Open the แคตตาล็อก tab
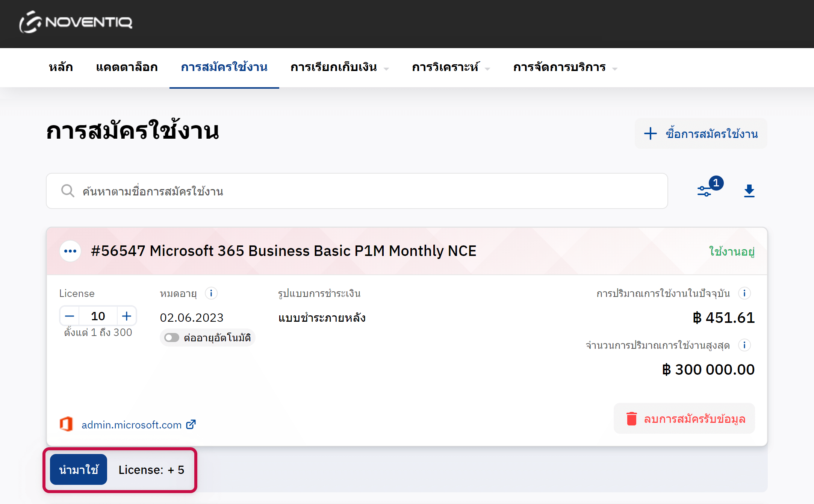814x504 pixels. click(x=127, y=68)
